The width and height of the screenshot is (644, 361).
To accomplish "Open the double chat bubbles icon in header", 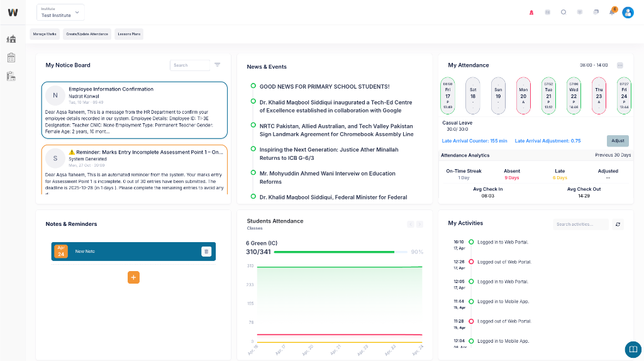I will (596, 13).
